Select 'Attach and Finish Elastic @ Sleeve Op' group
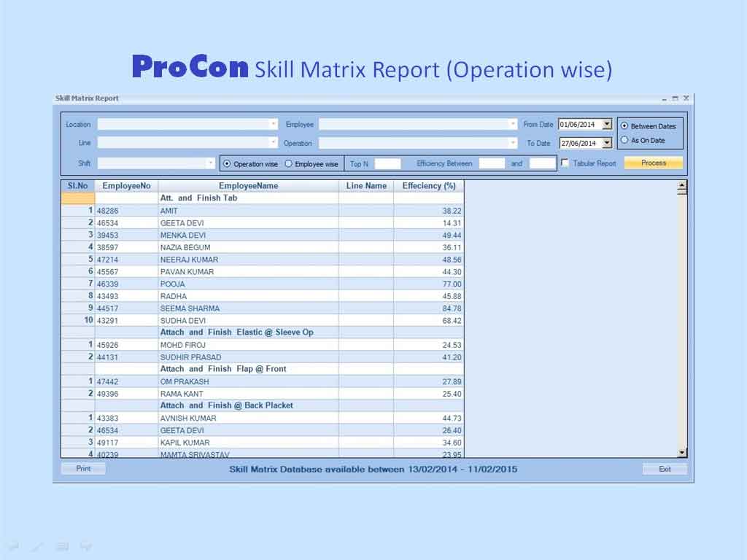747x560 pixels. click(x=263, y=332)
